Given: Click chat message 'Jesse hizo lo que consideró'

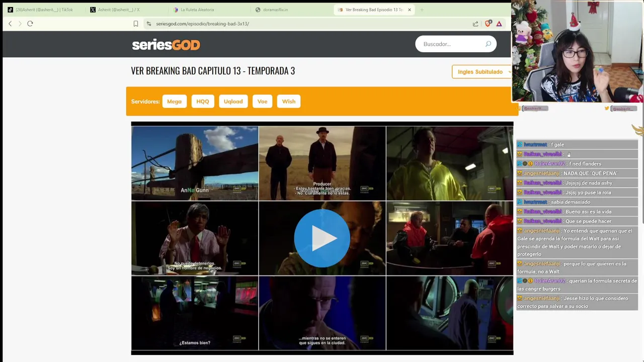Looking at the screenshot, I should tap(577, 302).
